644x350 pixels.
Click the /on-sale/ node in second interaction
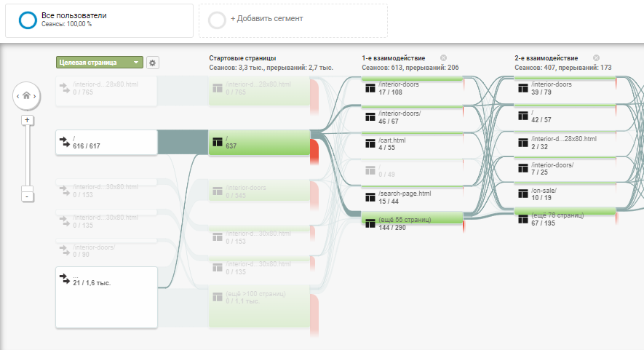coord(565,193)
